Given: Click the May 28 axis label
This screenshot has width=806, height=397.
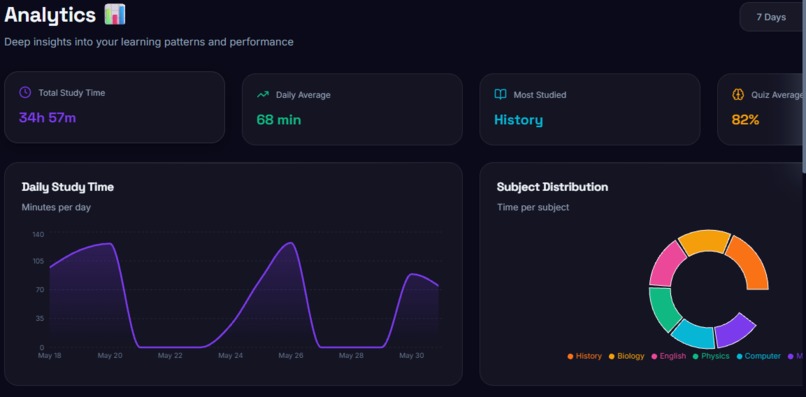Looking at the screenshot, I should click(x=352, y=355).
